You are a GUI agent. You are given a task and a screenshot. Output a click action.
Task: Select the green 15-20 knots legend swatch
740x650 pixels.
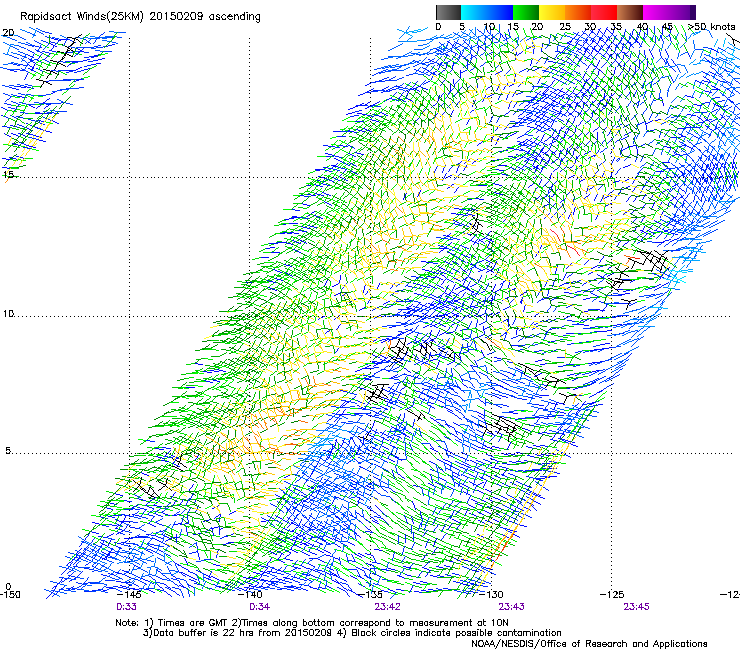526,12
